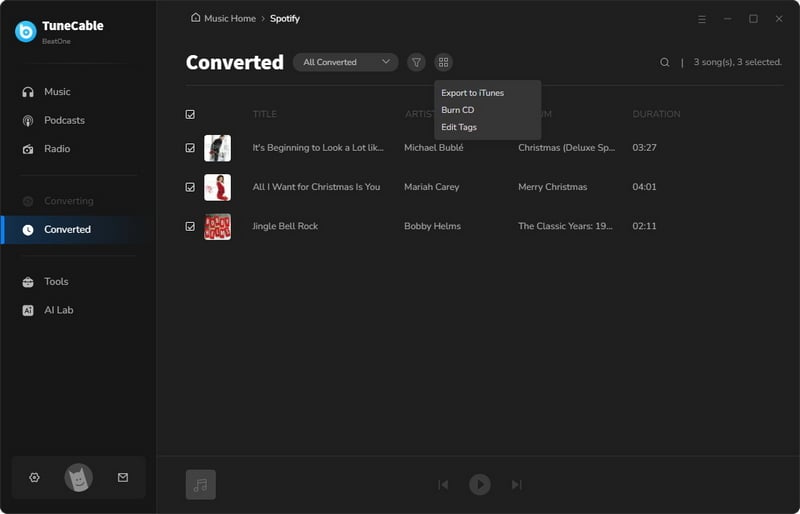Go to the Converting tab
800x514 pixels.
pyautogui.click(x=71, y=201)
